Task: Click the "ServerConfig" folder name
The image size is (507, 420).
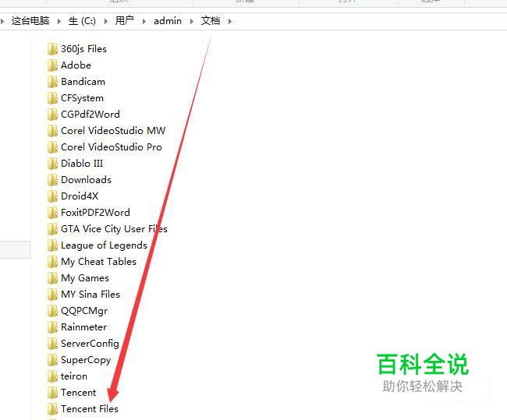Action: click(90, 344)
